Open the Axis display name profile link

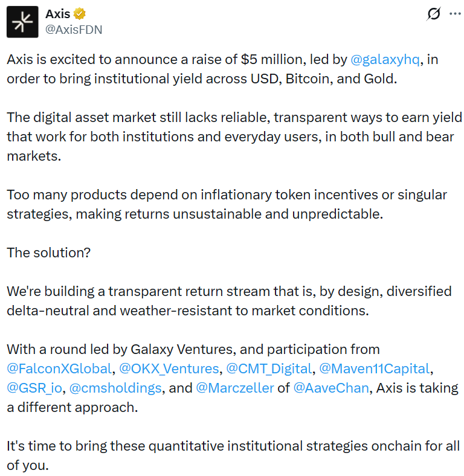click(x=57, y=14)
